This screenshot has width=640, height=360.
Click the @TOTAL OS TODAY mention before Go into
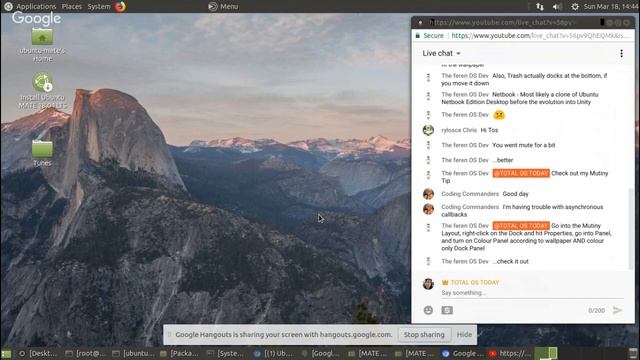tap(521, 225)
